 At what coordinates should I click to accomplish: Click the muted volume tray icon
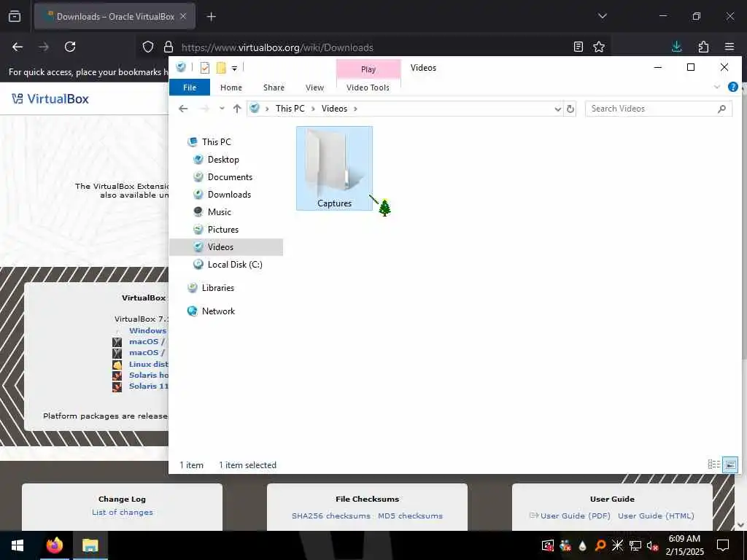click(652, 545)
